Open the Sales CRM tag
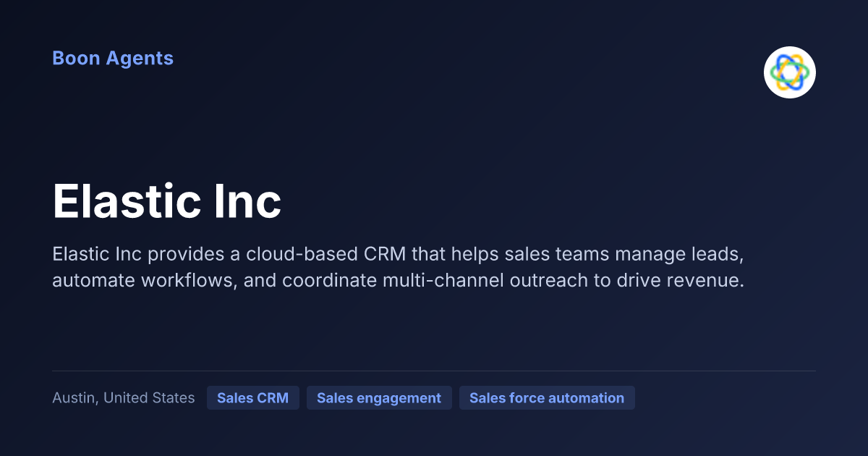This screenshot has width=868, height=456. 253,398
